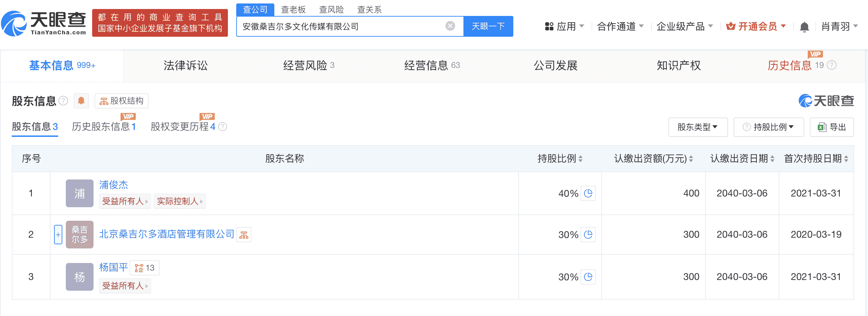
Task: Switch to the 法律诉讼 tab
Action: [x=185, y=65]
